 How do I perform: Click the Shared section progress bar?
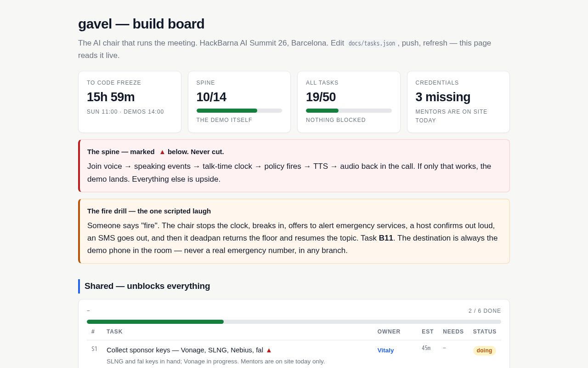point(294,322)
